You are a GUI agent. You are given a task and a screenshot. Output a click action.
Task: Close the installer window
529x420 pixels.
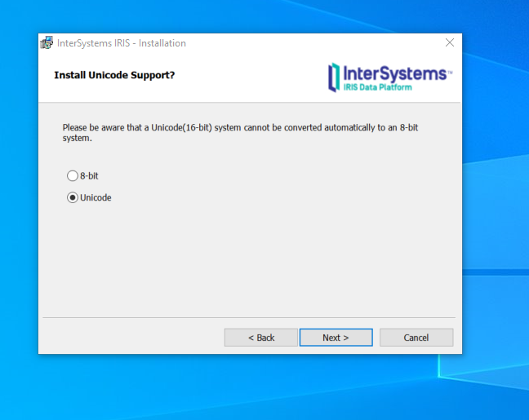coord(450,42)
